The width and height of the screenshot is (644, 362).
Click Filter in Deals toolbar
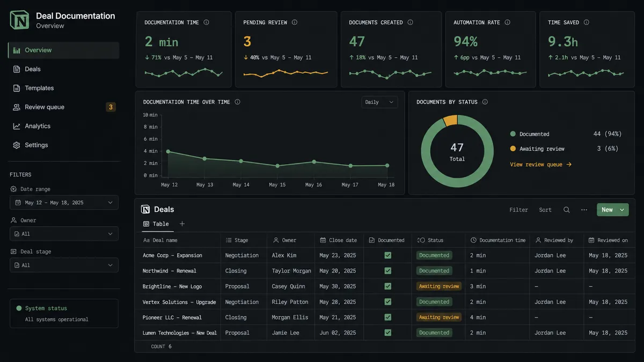tap(518, 210)
